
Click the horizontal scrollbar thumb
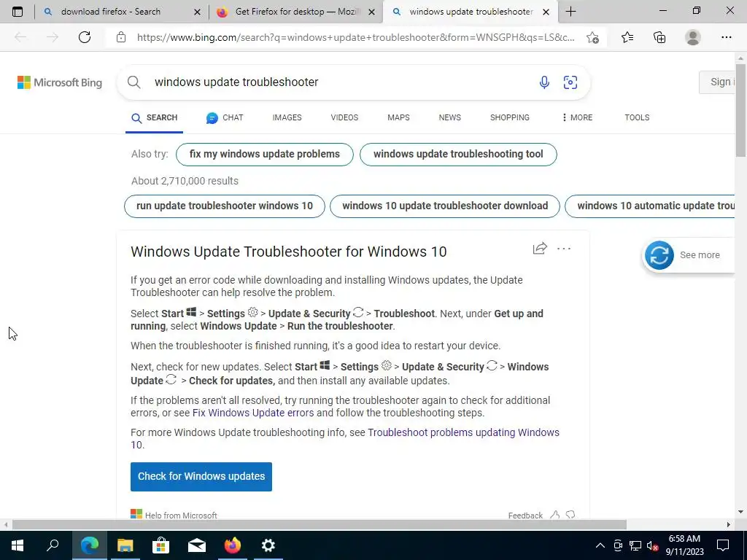[320, 525]
